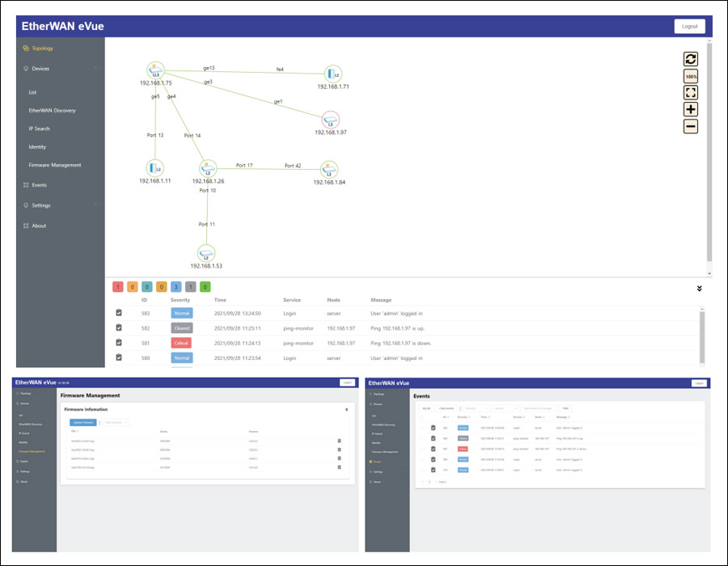This screenshot has height=566, width=728.
Task: Open Firmware Management in the sidebar
Action: (54, 165)
